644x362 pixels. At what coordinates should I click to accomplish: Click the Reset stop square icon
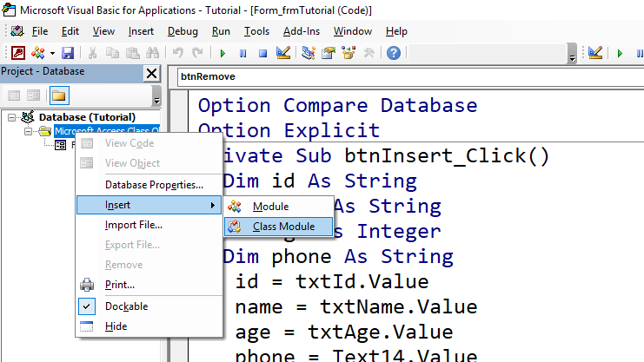(262, 53)
